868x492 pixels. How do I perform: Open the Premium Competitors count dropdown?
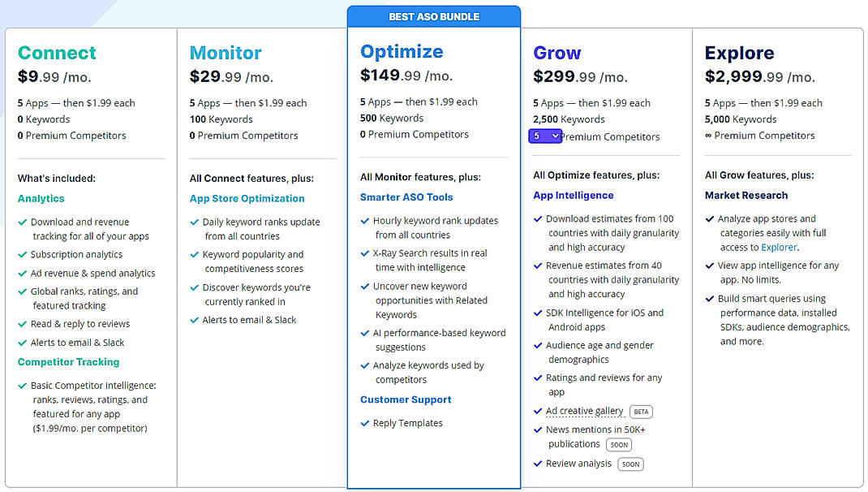(x=545, y=136)
